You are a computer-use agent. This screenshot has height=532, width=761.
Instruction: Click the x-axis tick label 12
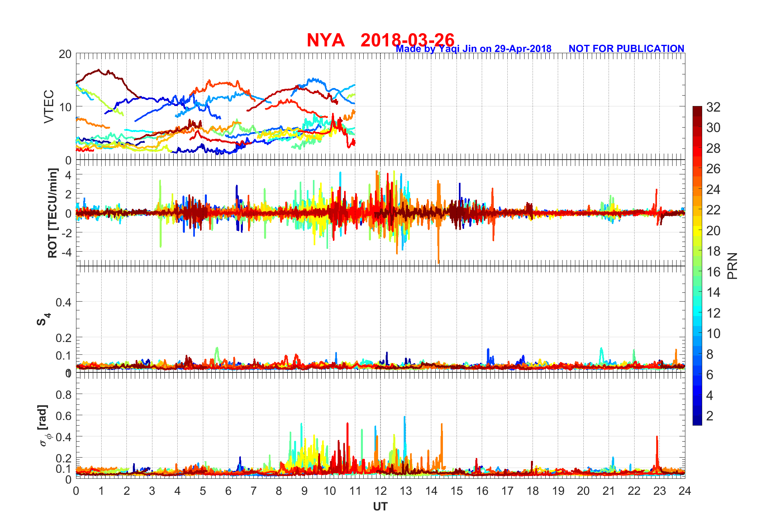(x=380, y=491)
